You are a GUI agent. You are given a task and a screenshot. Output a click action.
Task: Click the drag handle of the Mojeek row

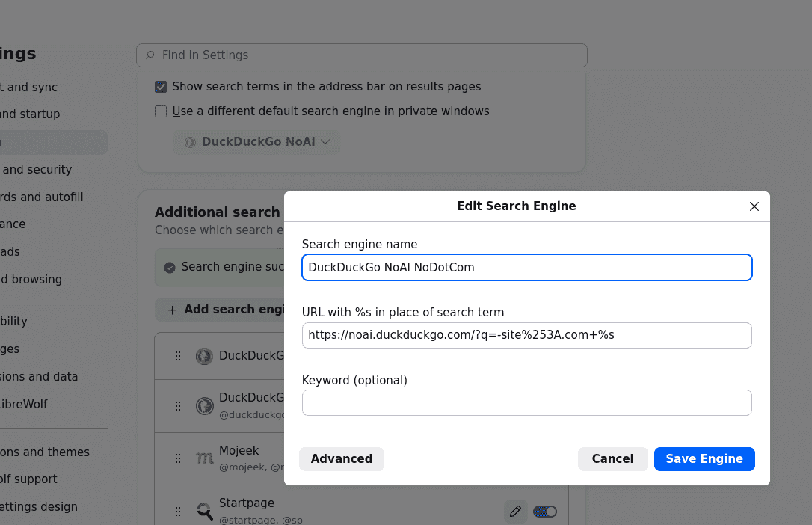(178, 458)
